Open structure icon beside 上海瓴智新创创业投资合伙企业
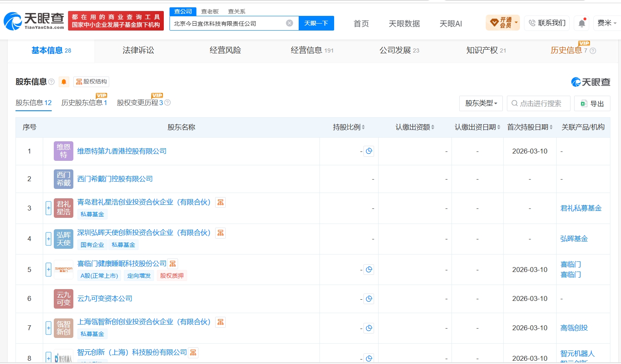 pos(220,322)
